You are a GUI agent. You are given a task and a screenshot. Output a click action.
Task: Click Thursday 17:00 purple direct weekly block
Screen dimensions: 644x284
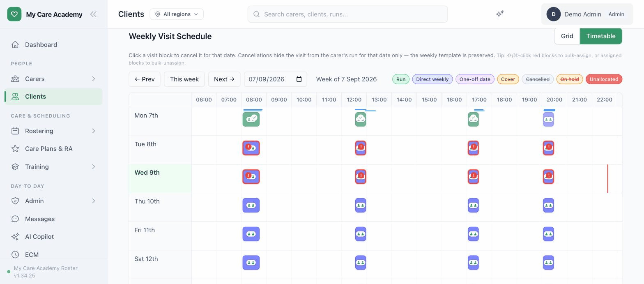coord(473,205)
